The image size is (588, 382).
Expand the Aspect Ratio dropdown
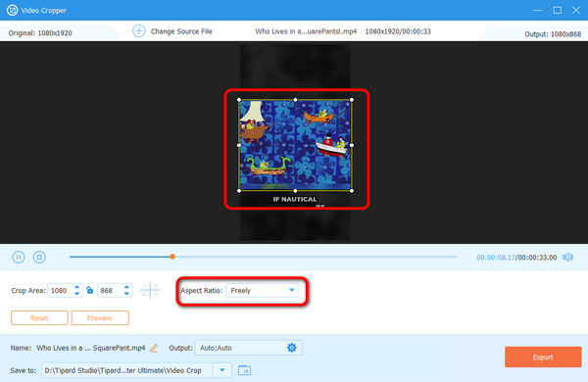(291, 290)
